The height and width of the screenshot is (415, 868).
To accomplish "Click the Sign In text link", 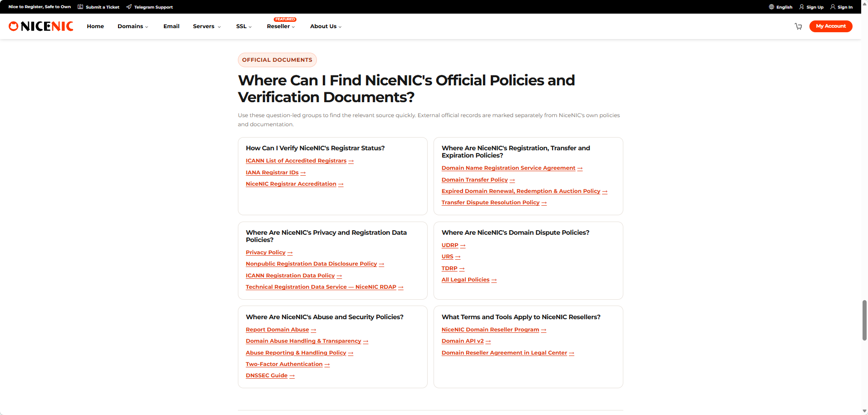I will pyautogui.click(x=845, y=7).
